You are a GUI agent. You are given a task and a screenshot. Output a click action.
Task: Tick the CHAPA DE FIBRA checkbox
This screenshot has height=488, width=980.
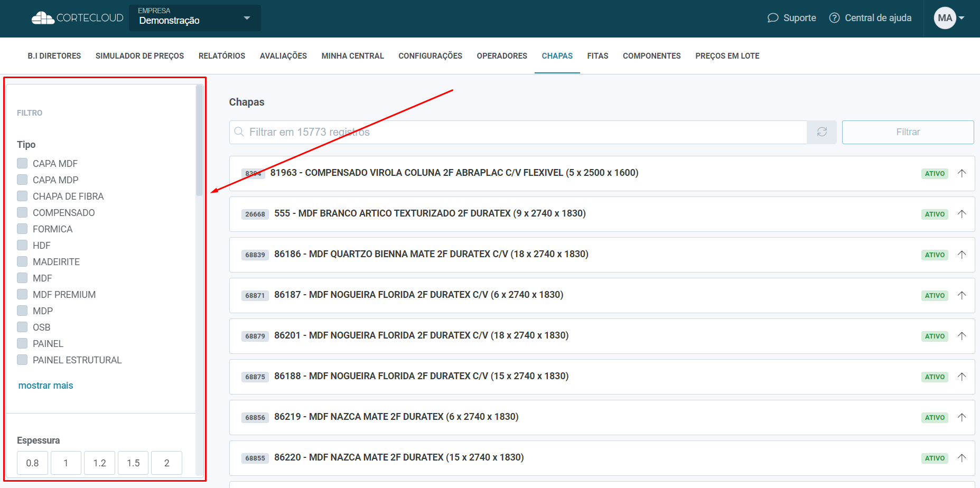coord(22,196)
